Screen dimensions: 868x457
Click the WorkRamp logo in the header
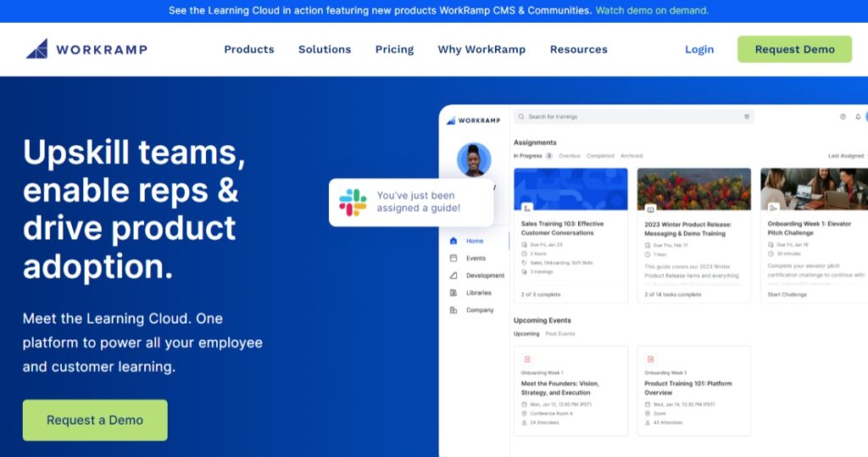pyautogui.click(x=87, y=49)
